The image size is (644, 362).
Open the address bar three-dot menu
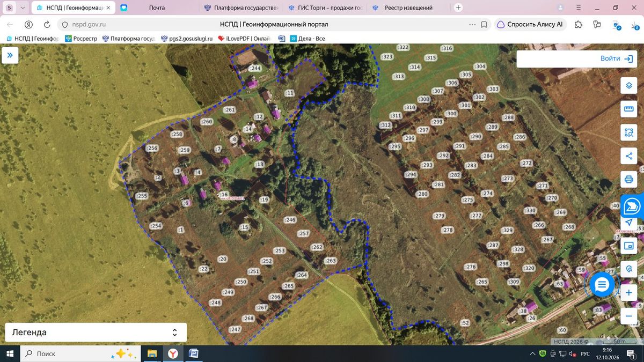point(472,24)
